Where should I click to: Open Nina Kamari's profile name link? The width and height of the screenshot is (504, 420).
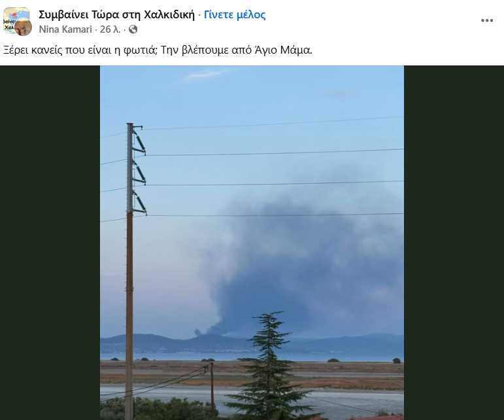[65, 29]
